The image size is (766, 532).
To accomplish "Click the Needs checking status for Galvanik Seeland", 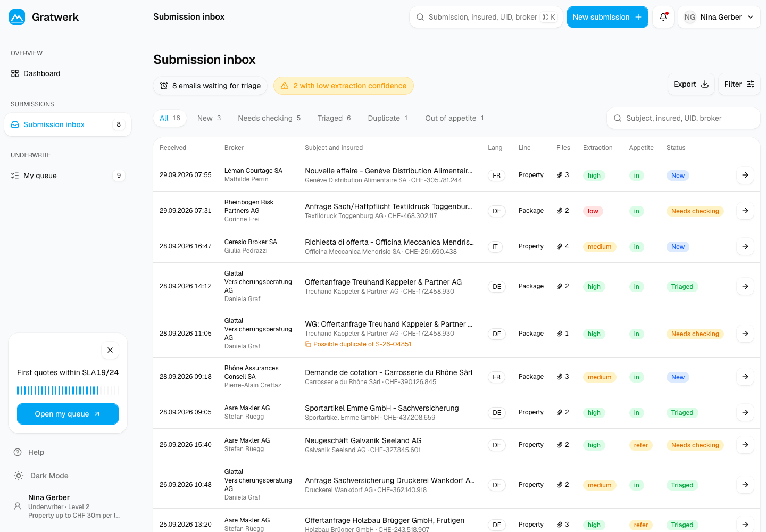I will point(695,445).
